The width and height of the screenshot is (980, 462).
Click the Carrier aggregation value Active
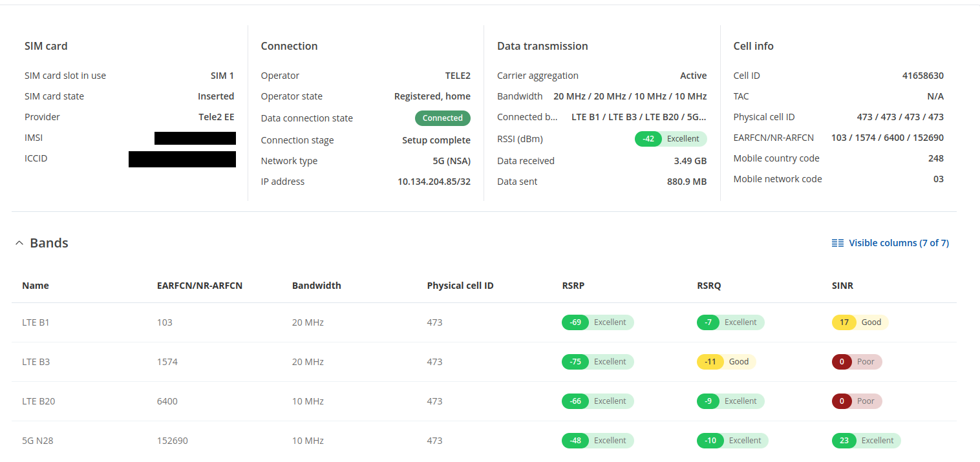point(694,76)
